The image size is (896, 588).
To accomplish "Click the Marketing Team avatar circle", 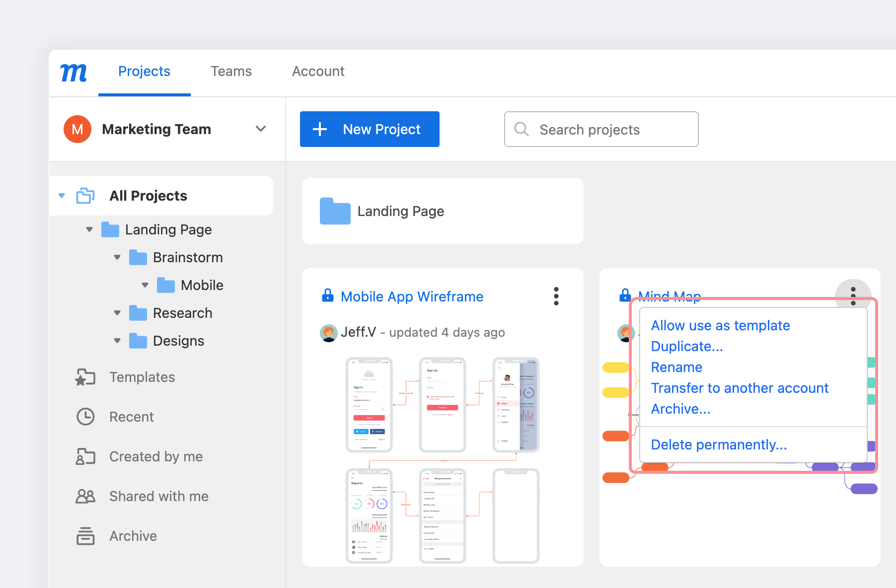I will tap(77, 129).
